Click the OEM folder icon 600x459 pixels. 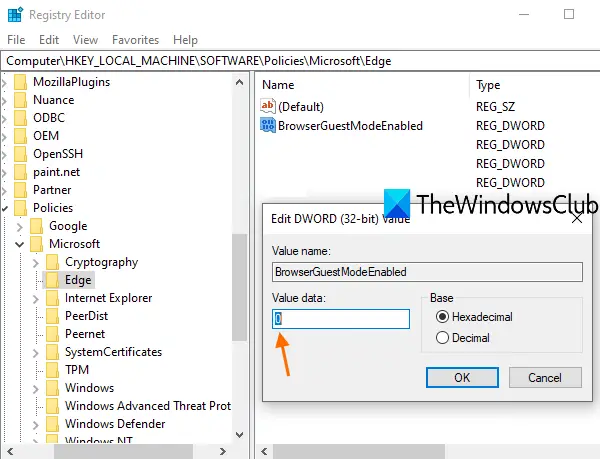[x=21, y=136]
